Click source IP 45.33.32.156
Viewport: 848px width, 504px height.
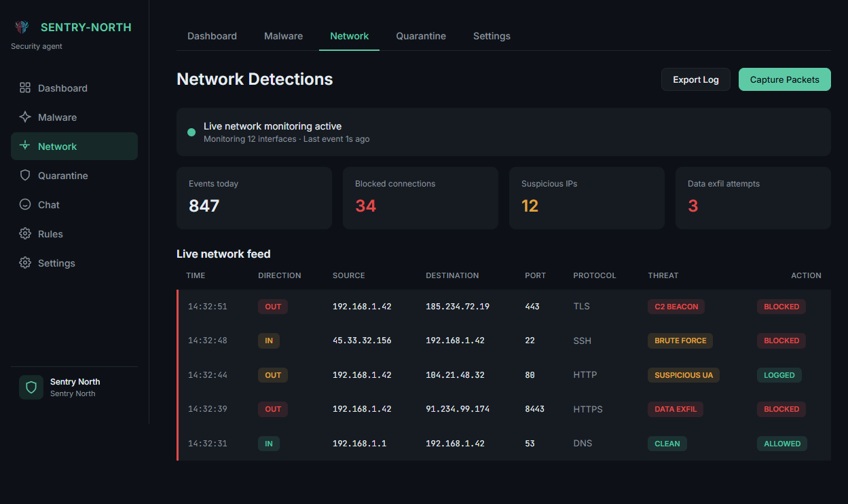click(x=362, y=341)
